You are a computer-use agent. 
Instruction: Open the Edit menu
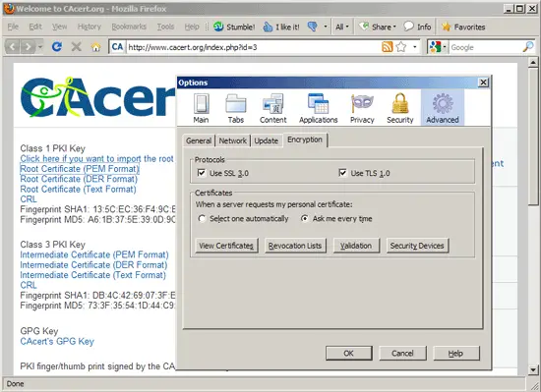(35, 27)
